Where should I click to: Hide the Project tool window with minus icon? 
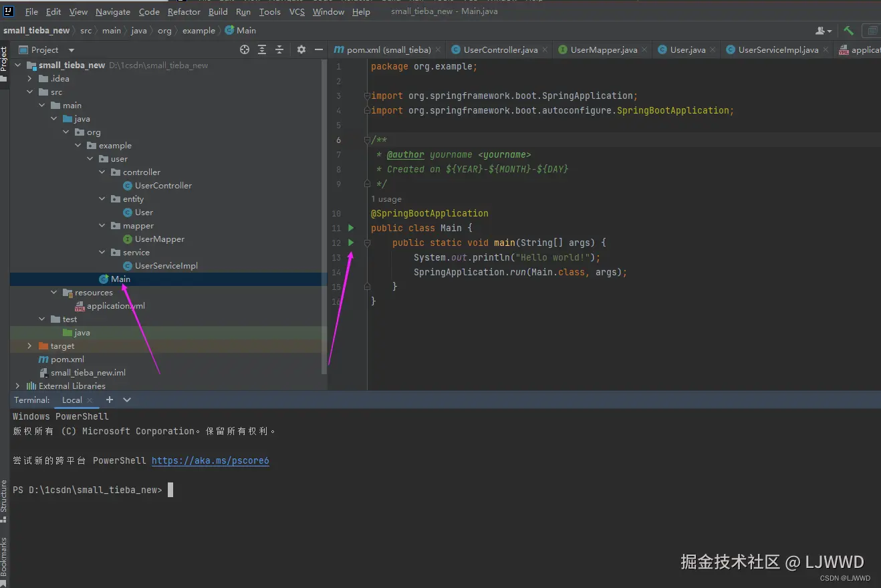(319, 49)
